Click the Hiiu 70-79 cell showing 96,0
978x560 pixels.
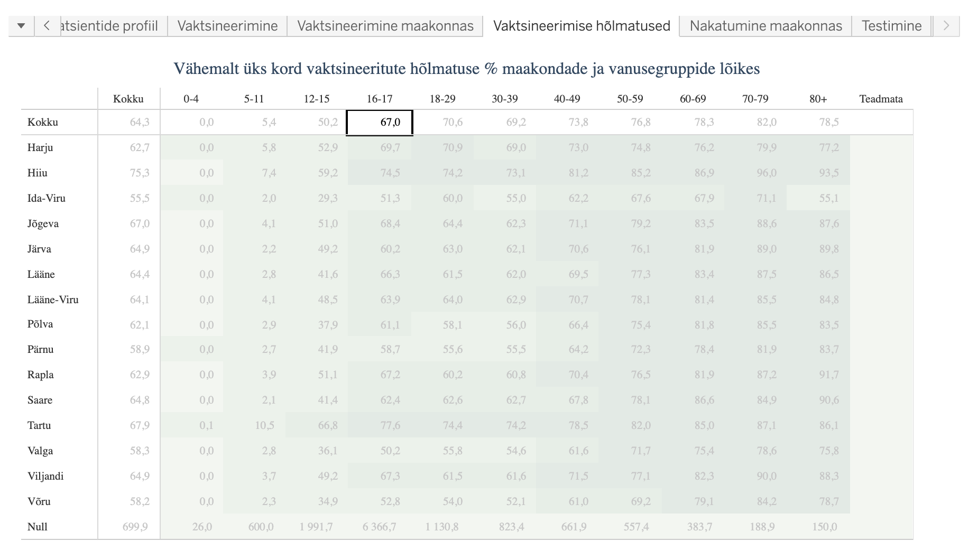click(766, 173)
